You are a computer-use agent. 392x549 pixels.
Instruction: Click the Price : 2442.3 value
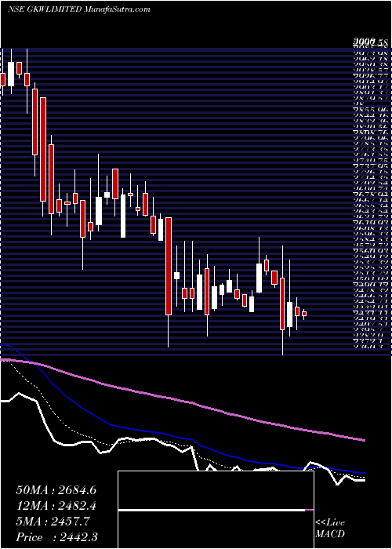tap(56, 537)
